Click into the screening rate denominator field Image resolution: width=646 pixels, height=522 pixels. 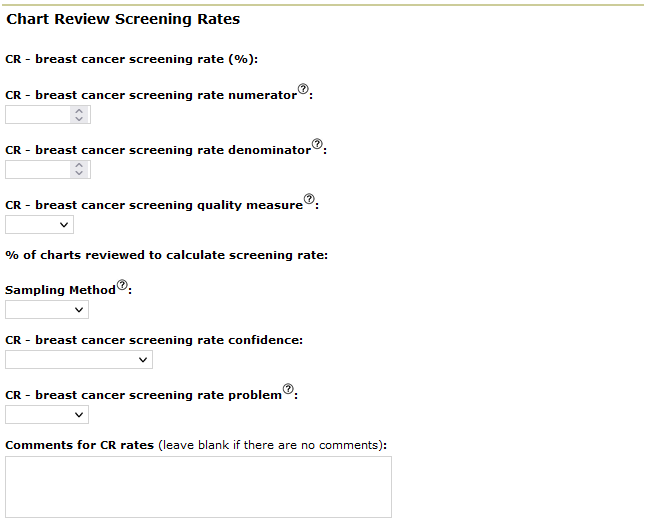point(38,170)
